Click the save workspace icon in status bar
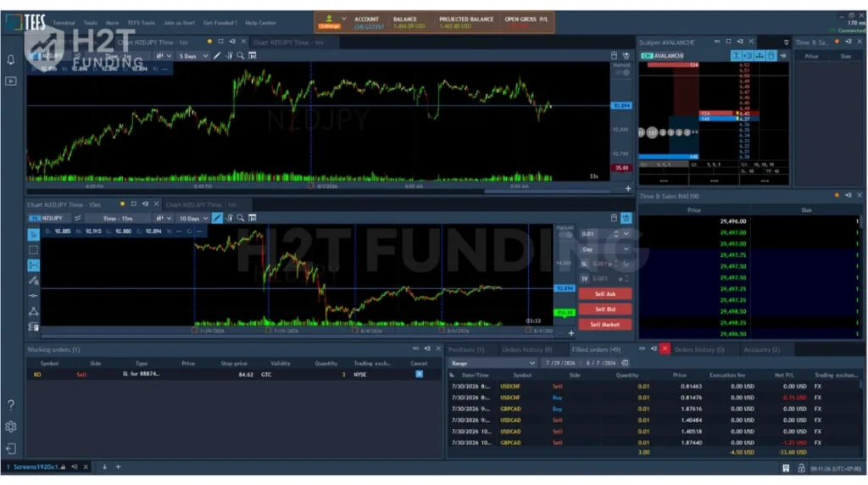The height and width of the screenshot is (485, 868). (786, 468)
